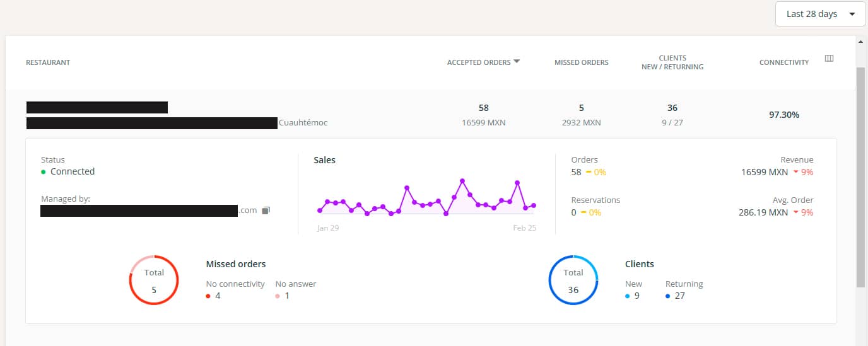
Task: Click the Clients heading near the blue donut
Action: (640, 264)
